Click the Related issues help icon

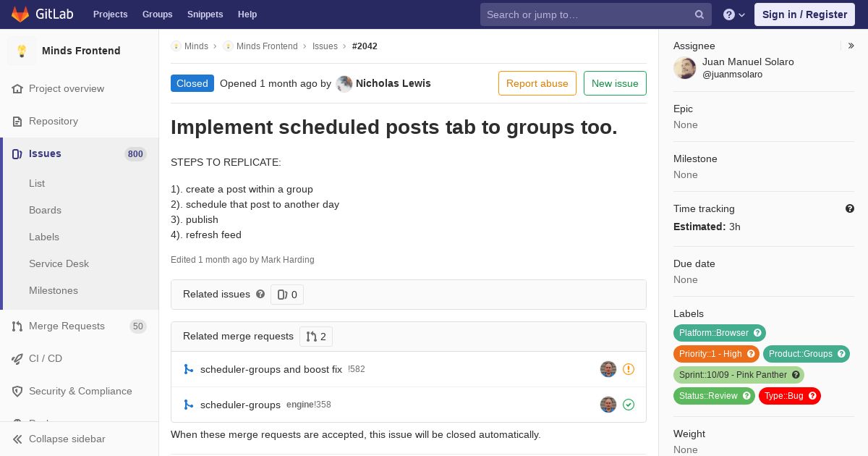(260, 294)
